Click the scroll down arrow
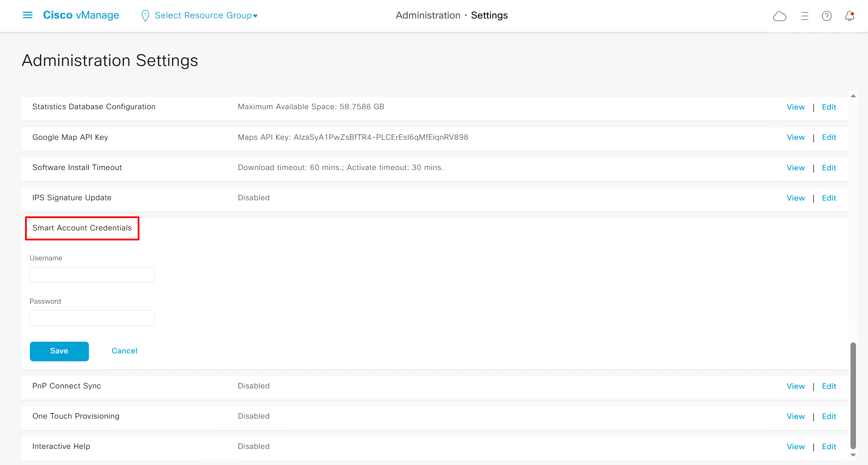The image size is (868, 465). (853, 455)
